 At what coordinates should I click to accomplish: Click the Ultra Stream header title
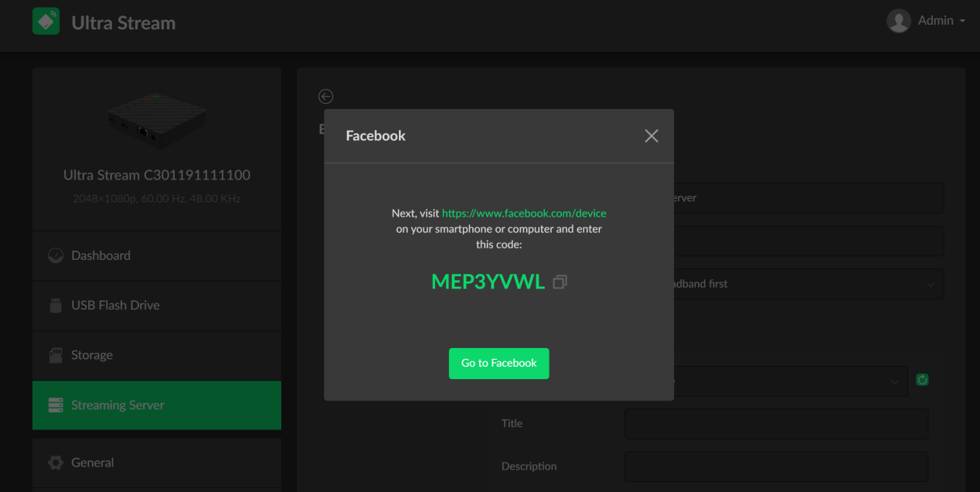(124, 23)
